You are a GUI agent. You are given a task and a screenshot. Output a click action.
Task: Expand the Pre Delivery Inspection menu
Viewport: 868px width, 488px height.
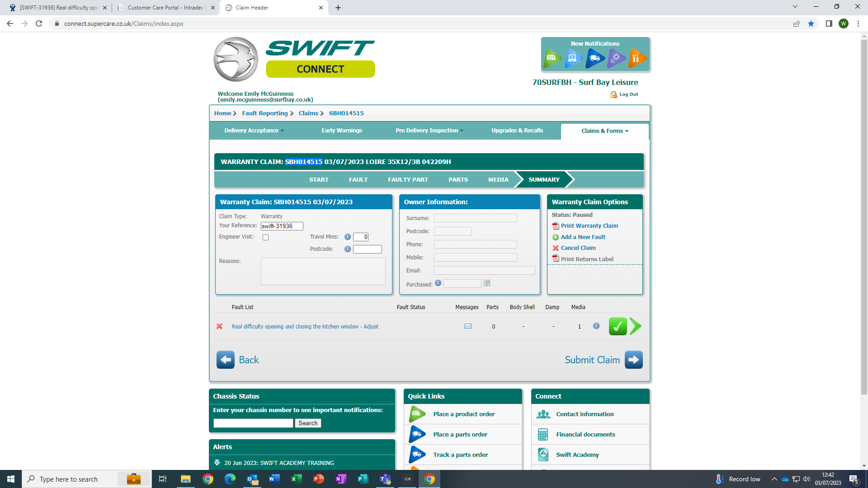(429, 131)
